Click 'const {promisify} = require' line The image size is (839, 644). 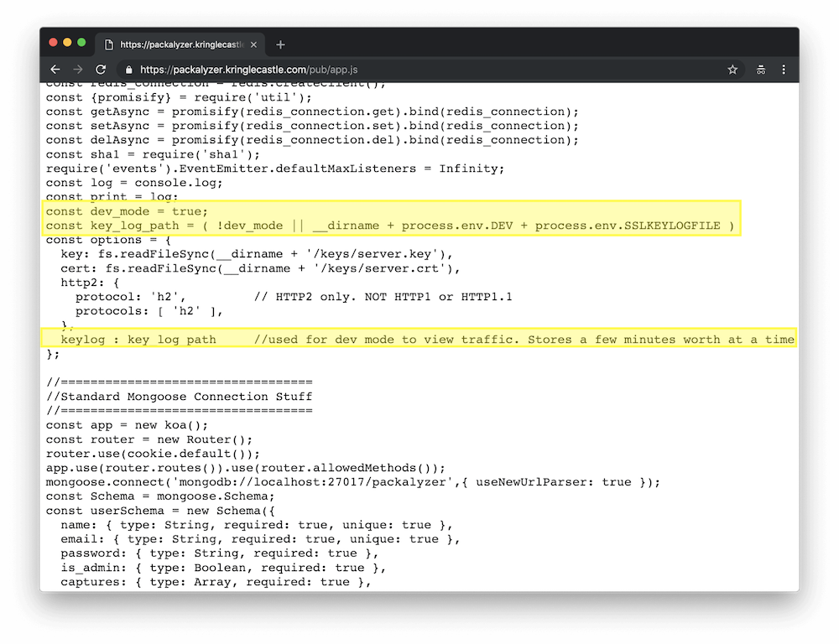click(179, 97)
